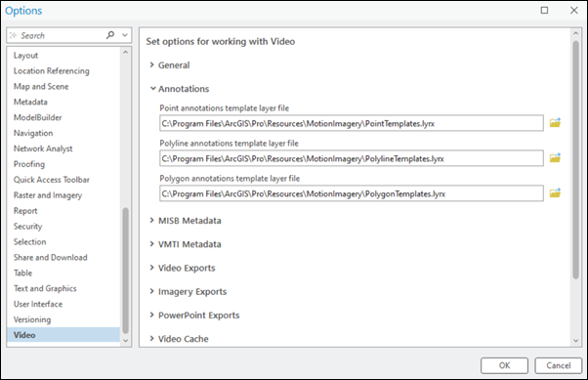Select Layout in the options list
The width and height of the screenshot is (588, 380).
[x=63, y=56]
